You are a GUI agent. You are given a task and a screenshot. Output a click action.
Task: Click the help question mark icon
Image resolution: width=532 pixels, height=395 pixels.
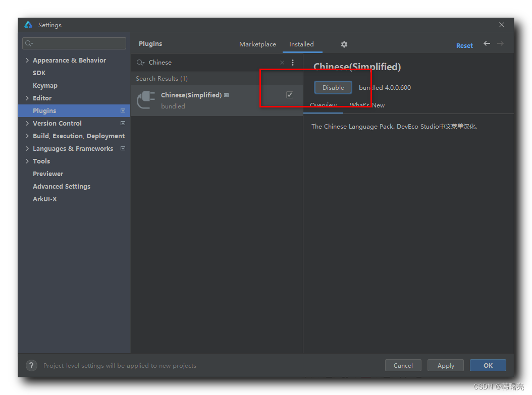(x=31, y=365)
